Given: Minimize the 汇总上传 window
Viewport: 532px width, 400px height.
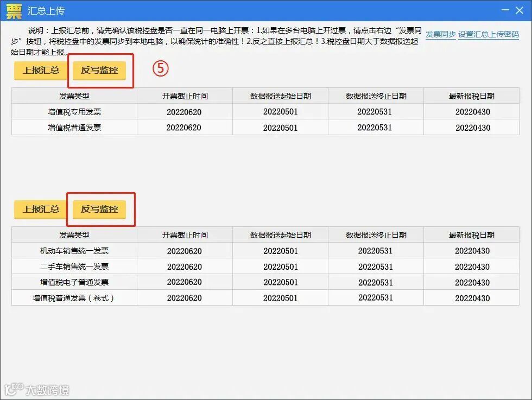Looking at the screenshot, I should (505, 10).
